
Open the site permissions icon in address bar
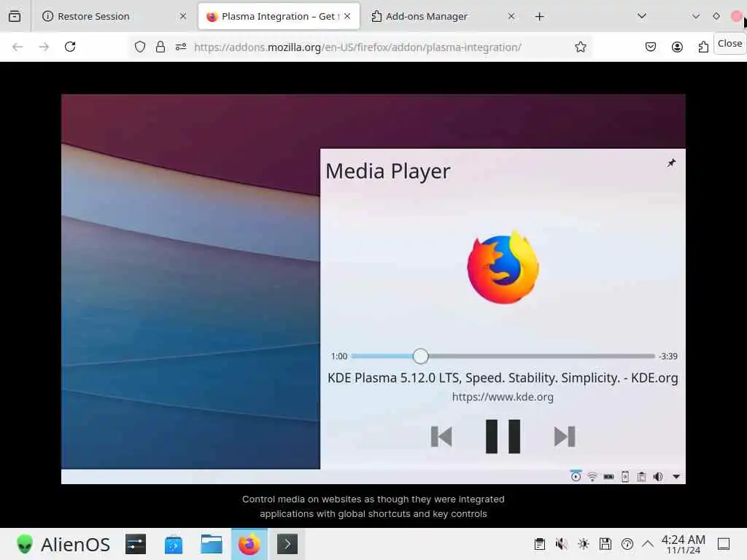coord(181,47)
